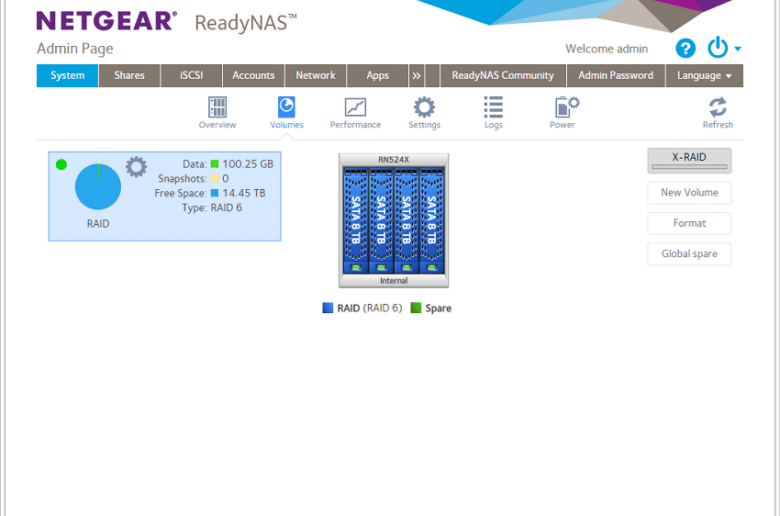Click the Format button
Screen dimensions: 780x516
coord(689,223)
